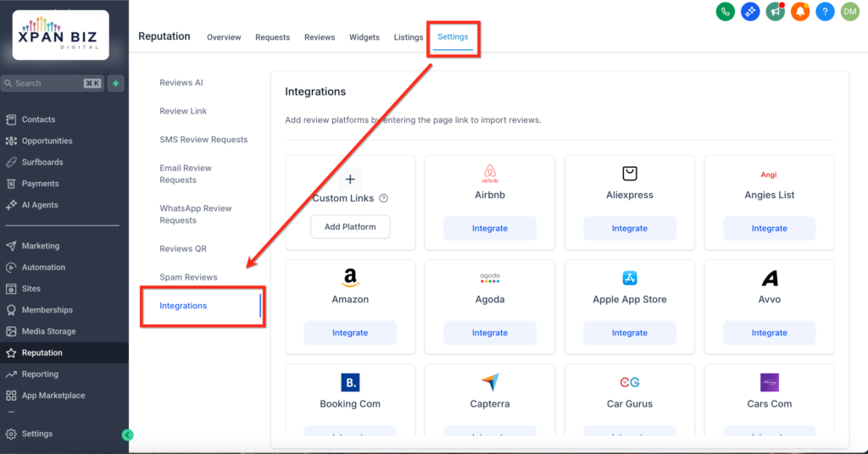Open Contacts in the left sidebar

38,119
